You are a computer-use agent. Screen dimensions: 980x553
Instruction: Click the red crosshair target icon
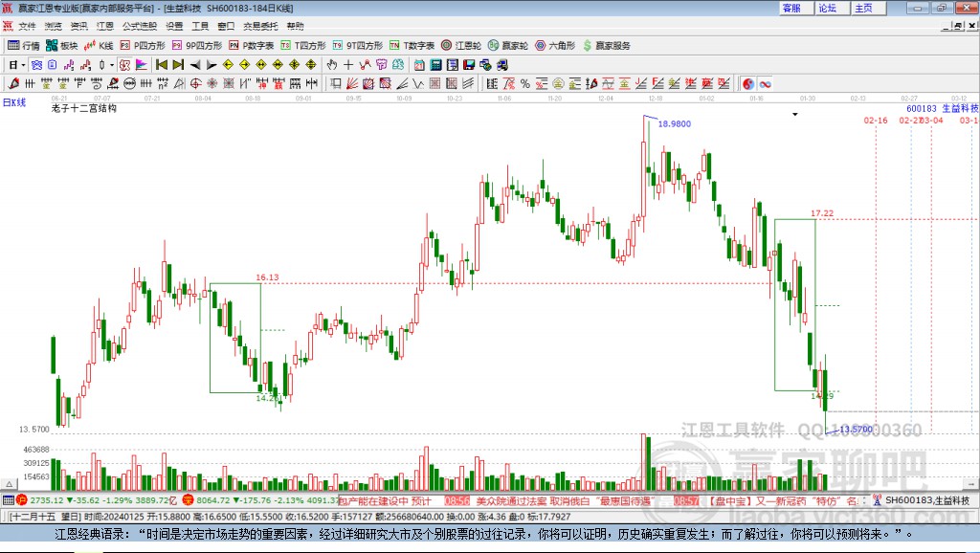click(195, 84)
